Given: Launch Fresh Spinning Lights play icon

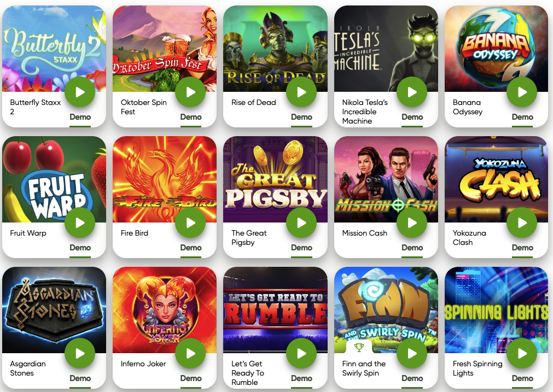Looking at the screenshot, I should 522,353.
